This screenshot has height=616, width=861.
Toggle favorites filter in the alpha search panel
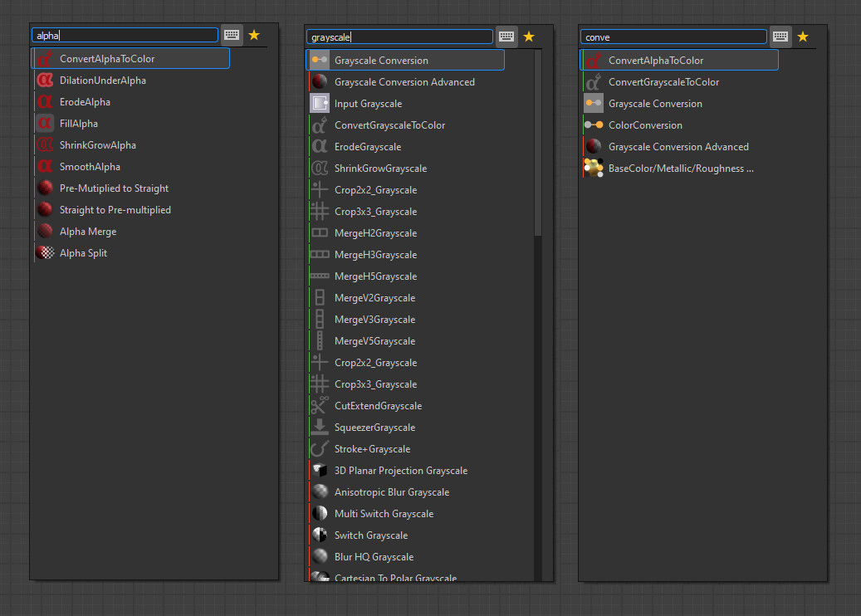coord(254,35)
